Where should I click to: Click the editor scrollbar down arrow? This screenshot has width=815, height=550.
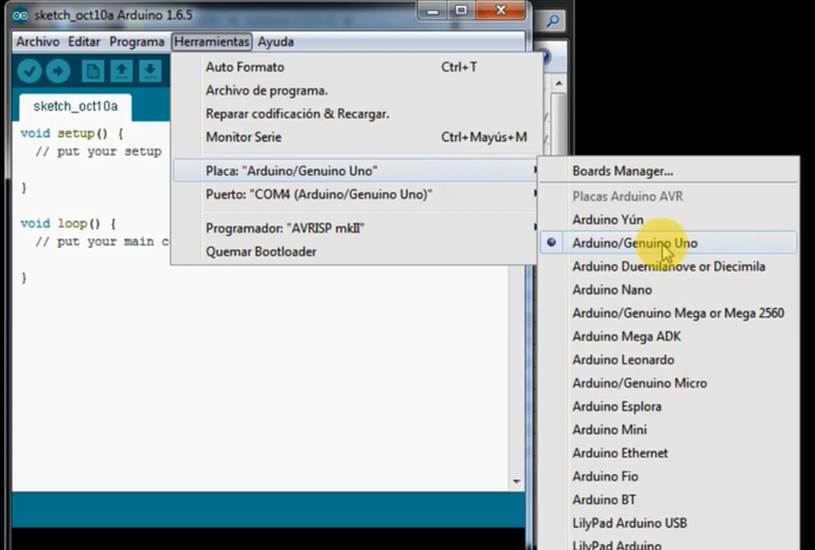click(x=516, y=481)
